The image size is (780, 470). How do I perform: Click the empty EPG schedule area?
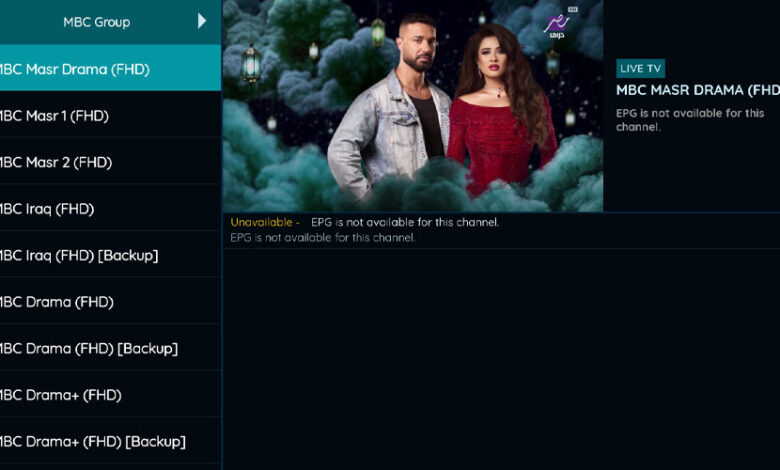501,358
